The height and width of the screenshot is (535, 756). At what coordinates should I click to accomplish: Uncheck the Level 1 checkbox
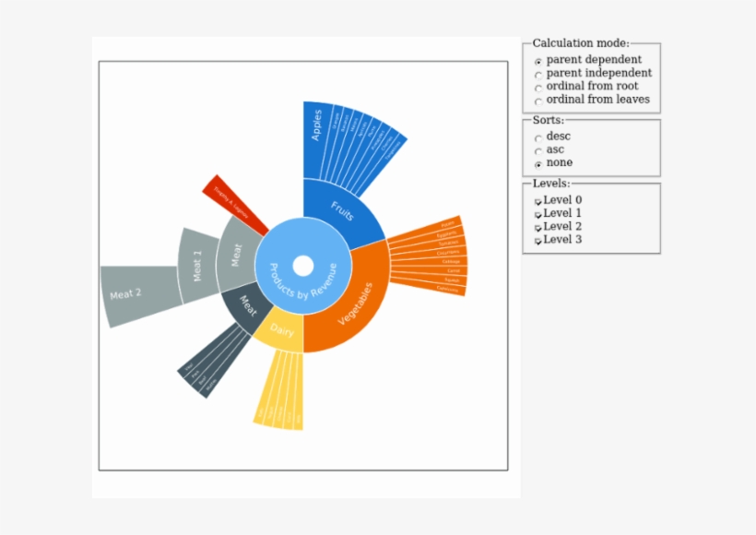coord(539,212)
